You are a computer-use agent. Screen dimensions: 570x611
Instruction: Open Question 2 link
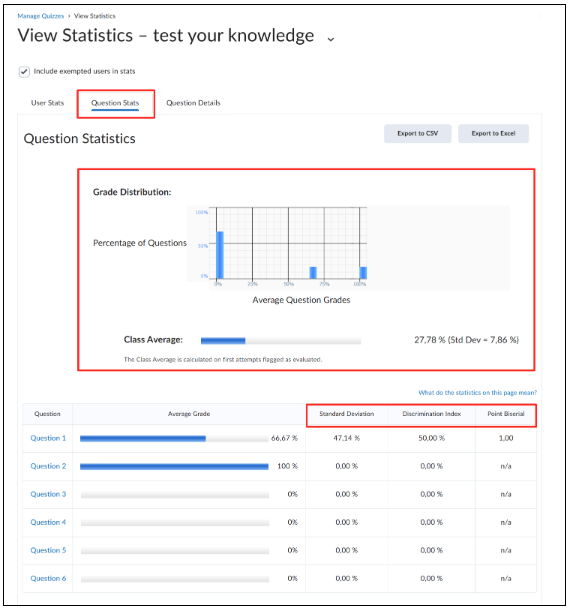coord(48,466)
